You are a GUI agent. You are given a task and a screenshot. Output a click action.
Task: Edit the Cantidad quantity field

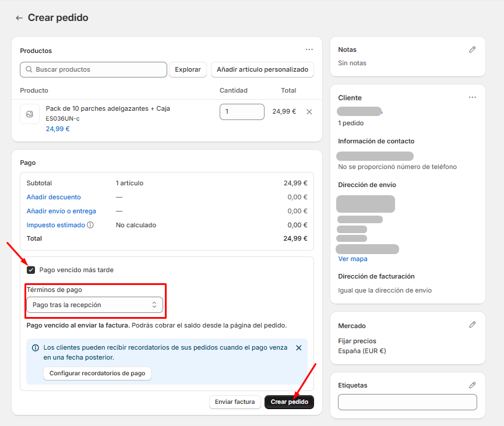tap(242, 112)
